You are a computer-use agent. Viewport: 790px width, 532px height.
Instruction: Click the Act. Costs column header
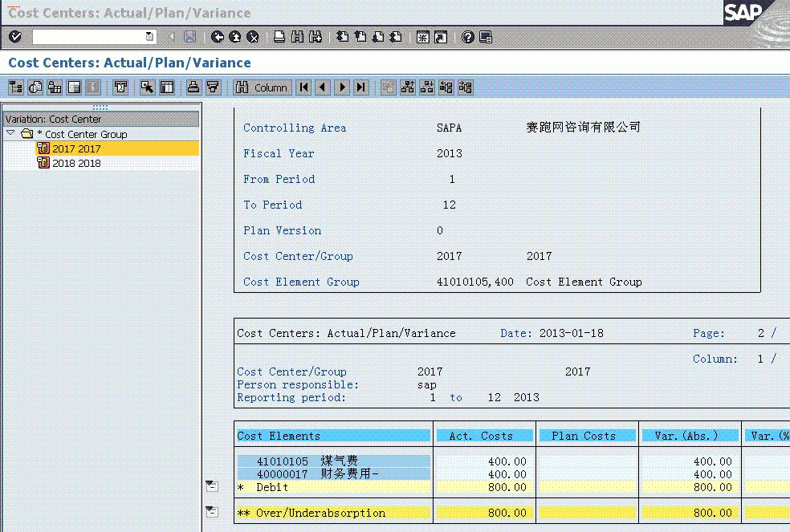[x=485, y=436]
